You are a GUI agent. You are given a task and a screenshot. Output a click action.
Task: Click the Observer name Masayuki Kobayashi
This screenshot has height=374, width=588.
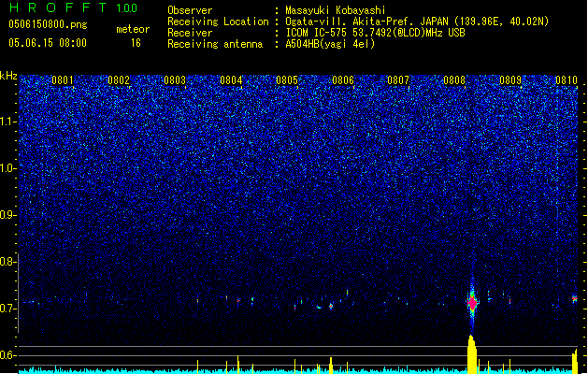pyautogui.click(x=336, y=10)
